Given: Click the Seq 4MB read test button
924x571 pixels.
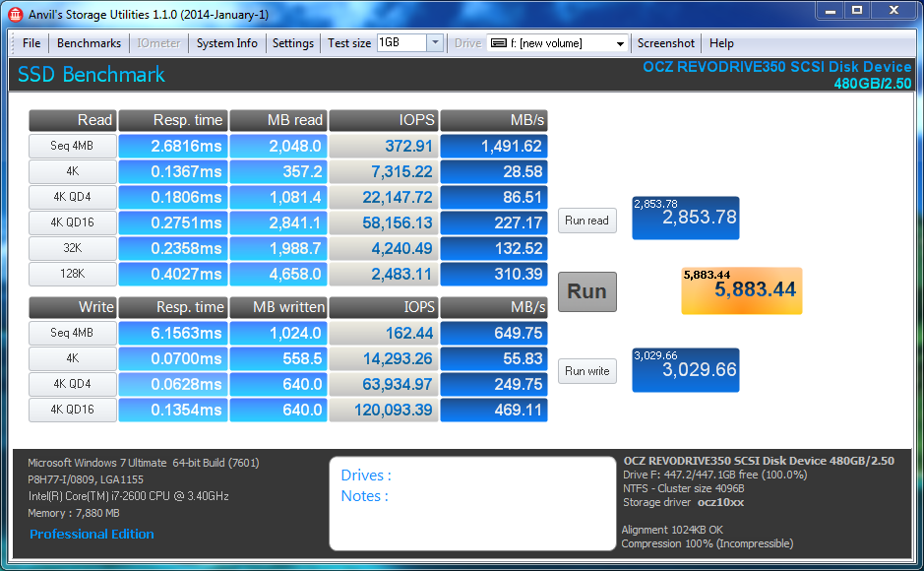Looking at the screenshot, I should pyautogui.click(x=73, y=146).
